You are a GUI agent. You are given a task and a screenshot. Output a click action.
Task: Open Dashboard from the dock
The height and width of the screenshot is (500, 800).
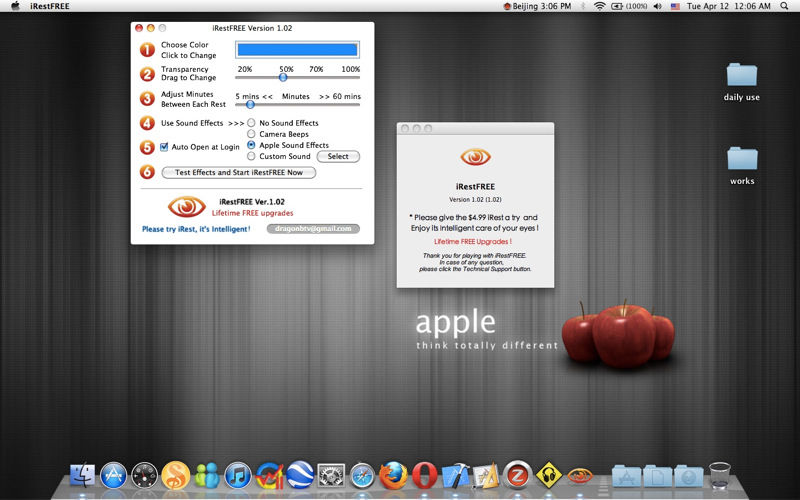(x=144, y=476)
